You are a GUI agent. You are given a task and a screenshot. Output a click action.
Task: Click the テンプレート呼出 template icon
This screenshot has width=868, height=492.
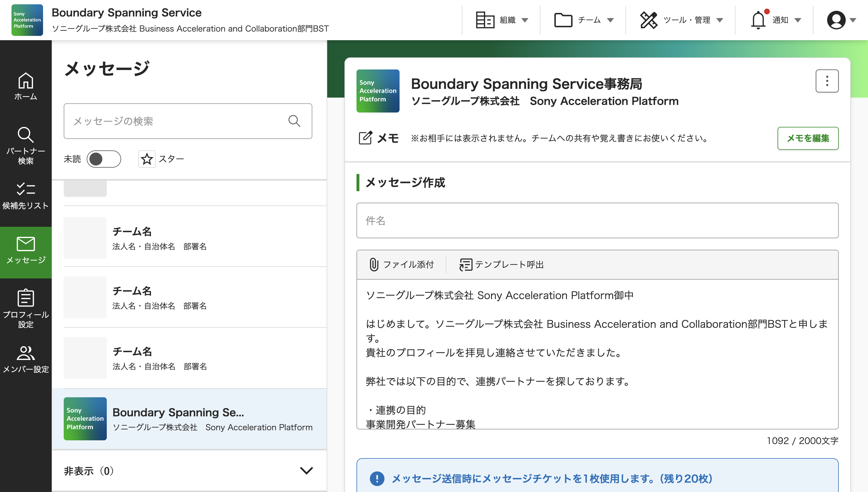click(x=466, y=265)
